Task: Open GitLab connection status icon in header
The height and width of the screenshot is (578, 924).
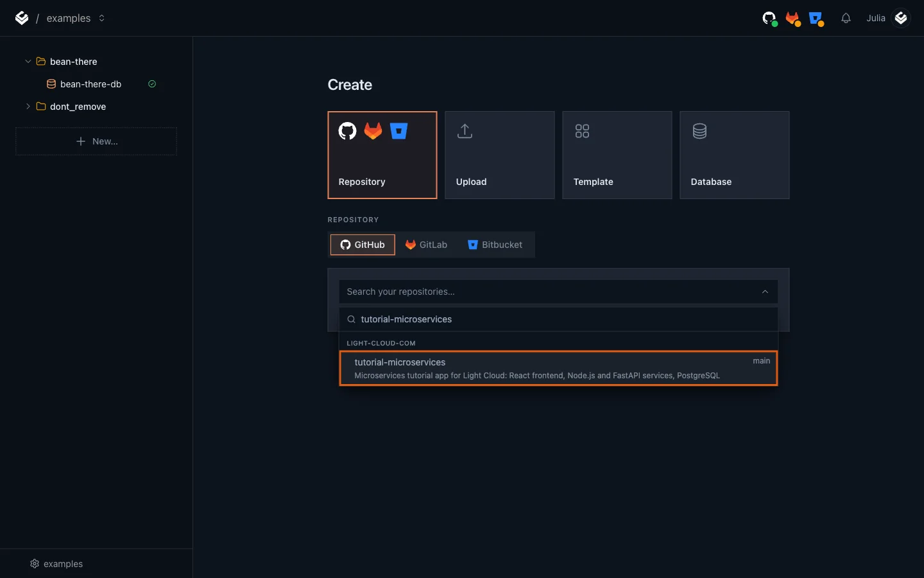Action: tap(793, 19)
